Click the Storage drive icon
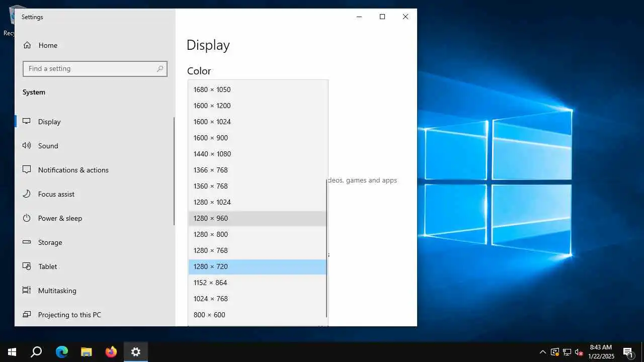The image size is (644, 362). [27, 242]
